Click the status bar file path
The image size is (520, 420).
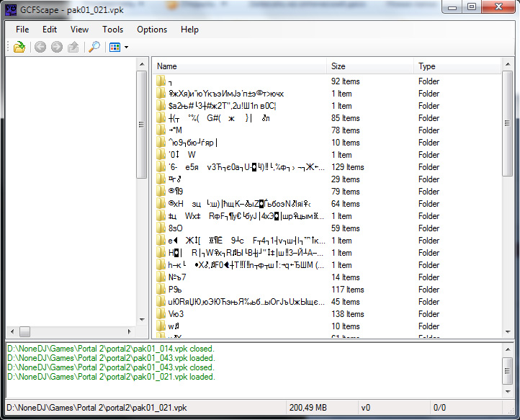point(97,408)
